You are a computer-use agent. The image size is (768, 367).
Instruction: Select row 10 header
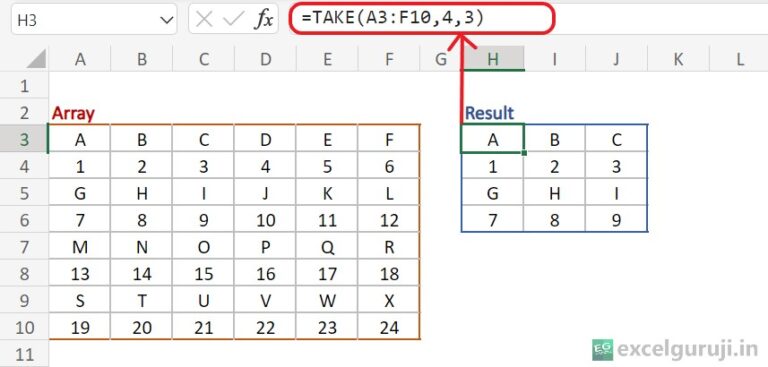24,327
